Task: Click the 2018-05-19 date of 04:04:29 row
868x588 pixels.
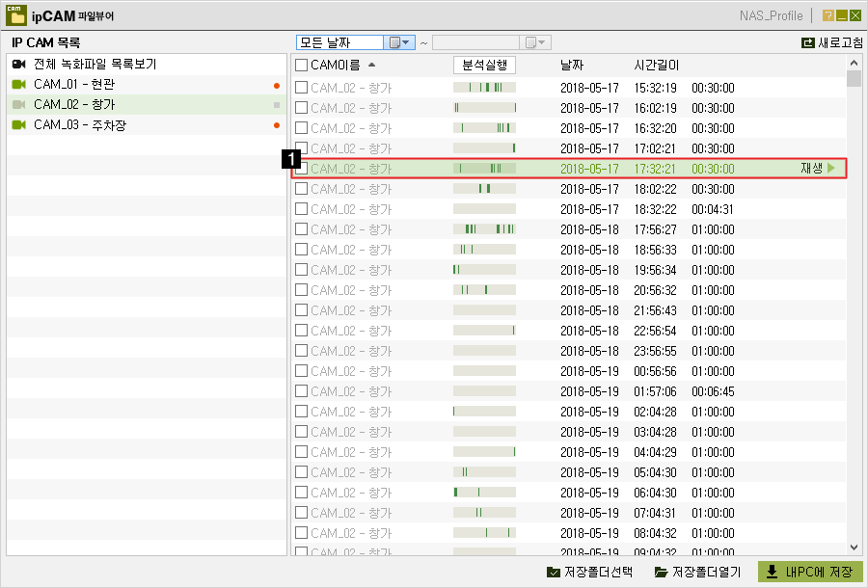Action: (589, 452)
